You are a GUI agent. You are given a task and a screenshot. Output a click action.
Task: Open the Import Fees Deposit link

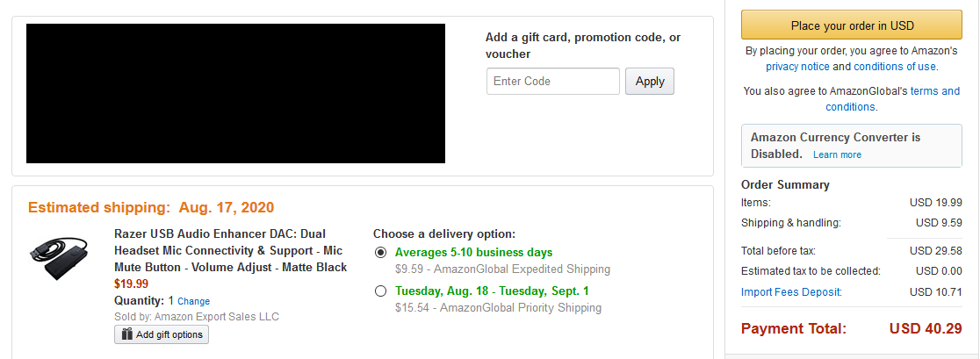tap(791, 291)
